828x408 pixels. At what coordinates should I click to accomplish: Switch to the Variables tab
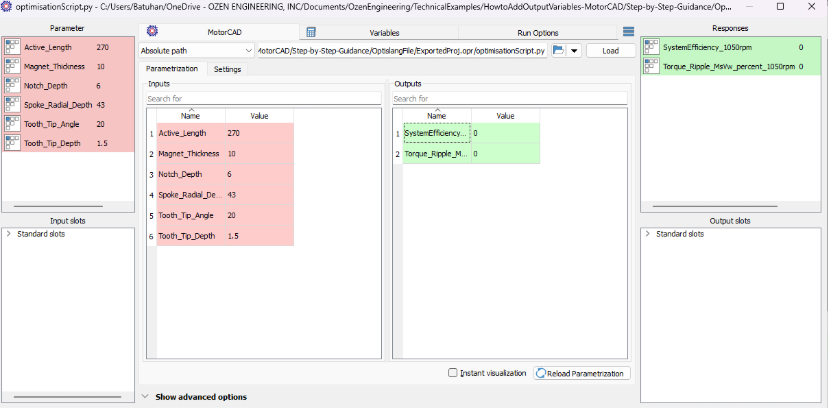369,32
